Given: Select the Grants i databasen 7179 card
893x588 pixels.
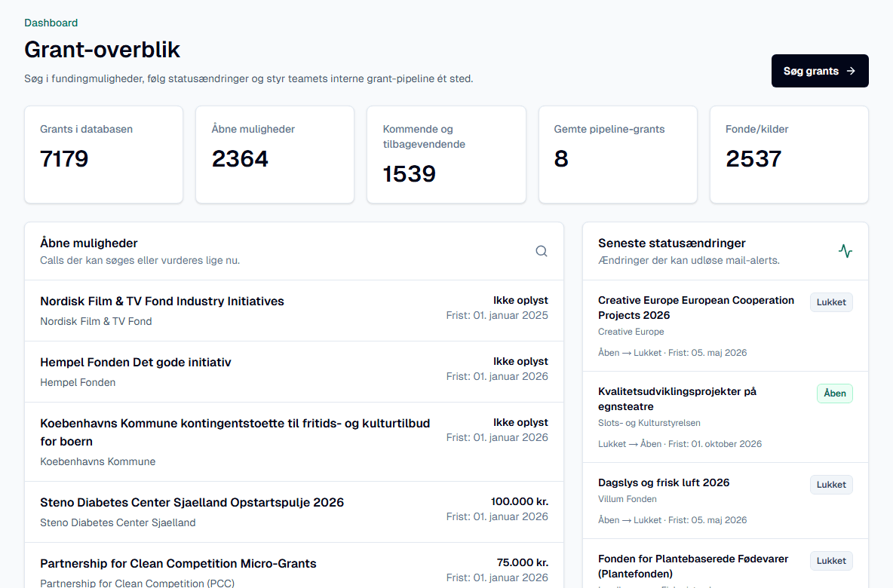Looking at the screenshot, I should (103, 155).
